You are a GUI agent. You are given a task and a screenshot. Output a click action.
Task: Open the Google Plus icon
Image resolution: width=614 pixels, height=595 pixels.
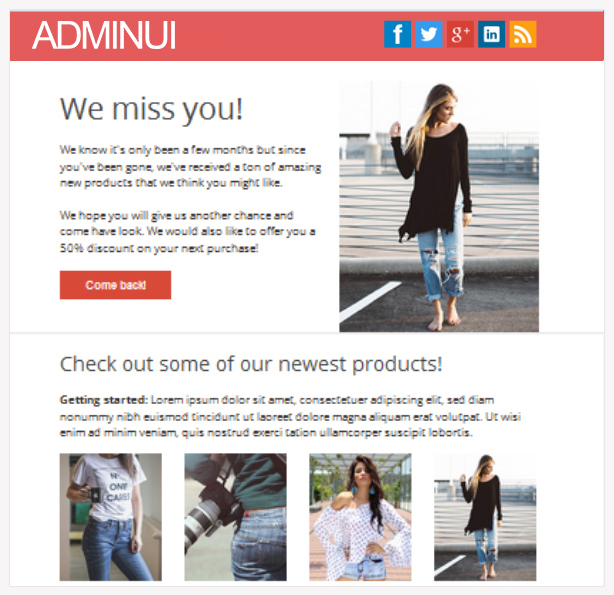point(460,34)
